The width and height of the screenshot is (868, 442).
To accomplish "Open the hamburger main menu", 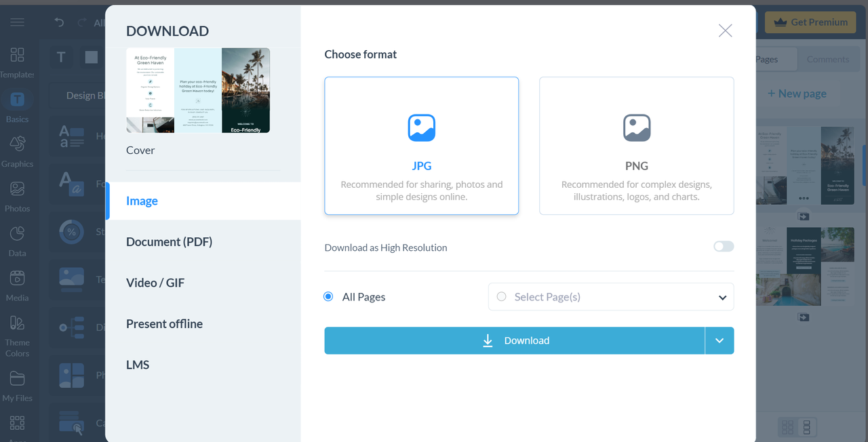I will click(17, 22).
